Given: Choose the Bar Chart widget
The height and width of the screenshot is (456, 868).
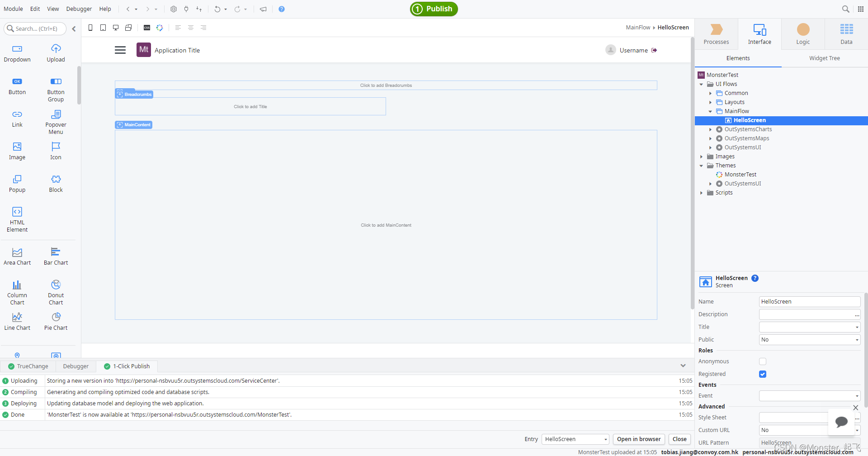Looking at the screenshot, I should click(x=56, y=256).
